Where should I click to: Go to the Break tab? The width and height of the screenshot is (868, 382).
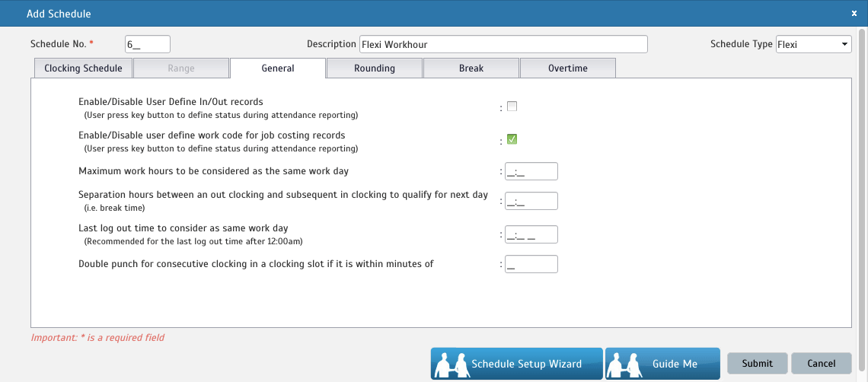471,68
